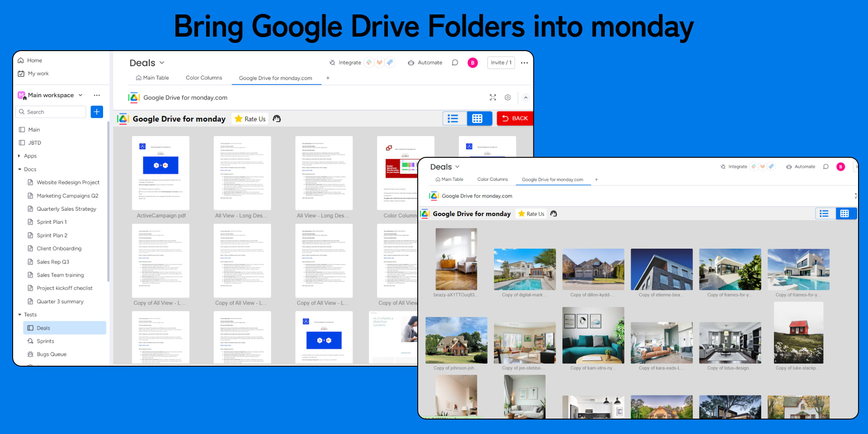Image resolution: width=868 pixels, height=434 pixels.
Task: Open Project kickoff checlist doc
Action: 60,288
